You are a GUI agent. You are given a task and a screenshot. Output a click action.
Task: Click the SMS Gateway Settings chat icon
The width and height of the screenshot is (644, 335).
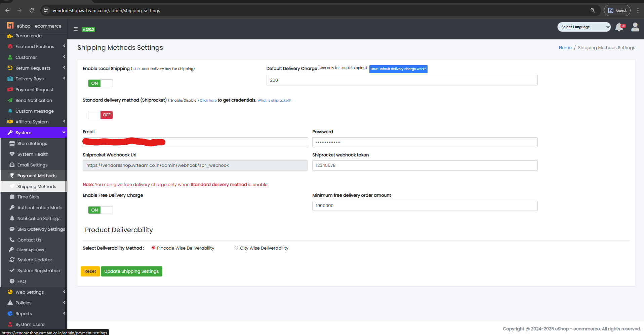click(12, 229)
